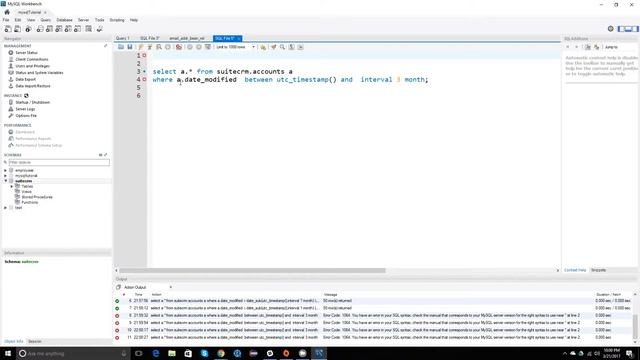
Task: Open the schema Inspector from the main toolbar
Action: point(28,29)
